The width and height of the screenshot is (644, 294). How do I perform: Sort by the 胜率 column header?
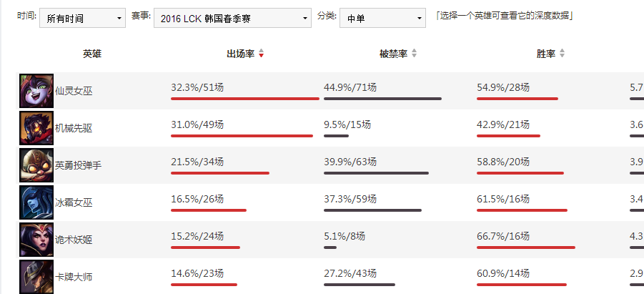point(545,54)
